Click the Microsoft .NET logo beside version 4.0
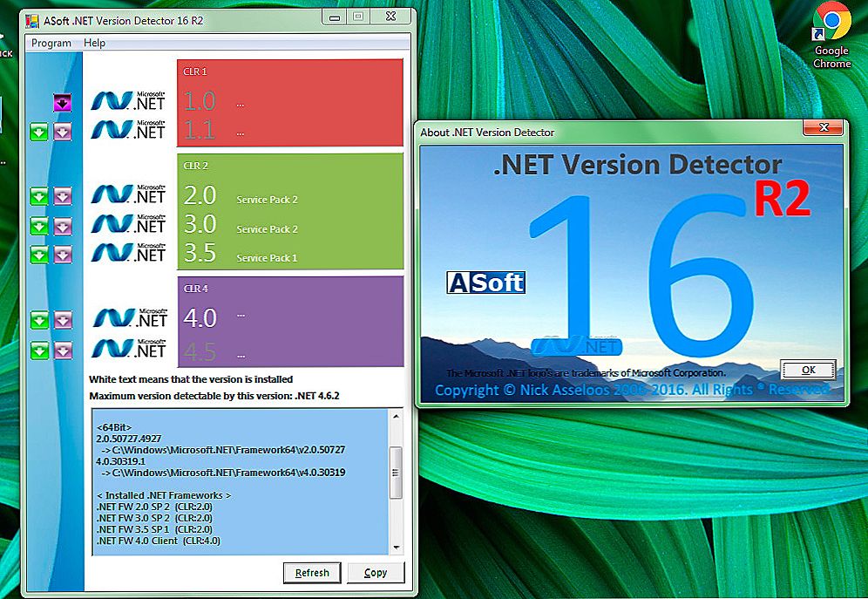This screenshot has height=599, width=868. pyautogui.click(x=130, y=317)
